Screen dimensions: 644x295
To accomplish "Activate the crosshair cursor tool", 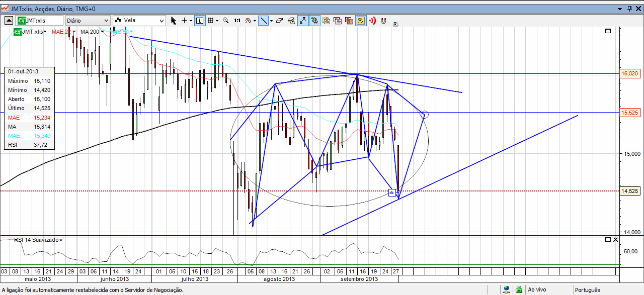I will pos(185,21).
